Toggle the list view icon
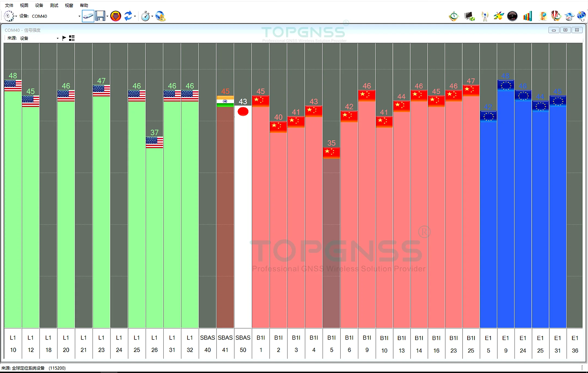The height and width of the screenshot is (373, 588). point(72,38)
